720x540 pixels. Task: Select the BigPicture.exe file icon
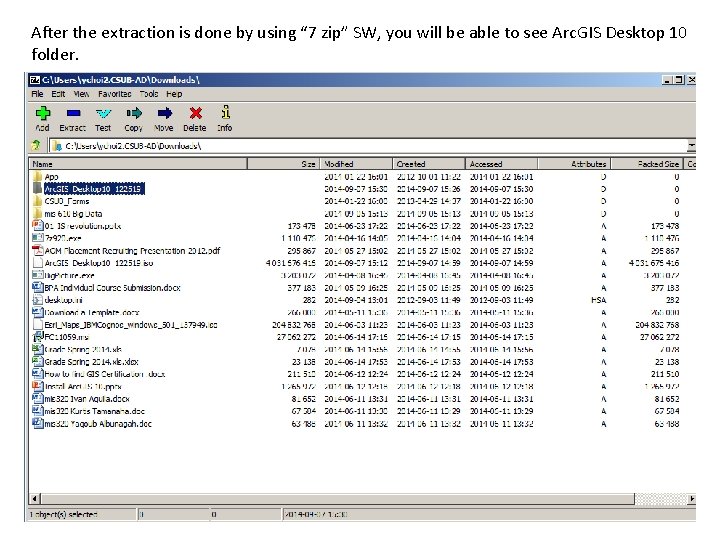pos(38,275)
